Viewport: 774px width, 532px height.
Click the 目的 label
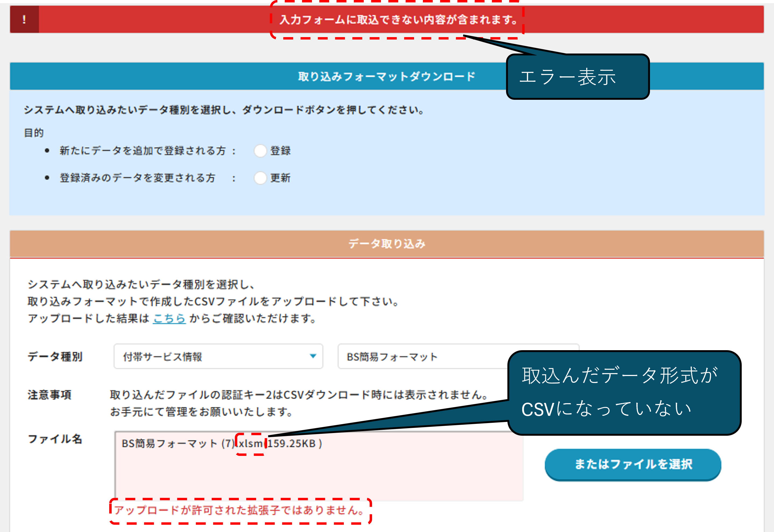pyautogui.click(x=34, y=133)
